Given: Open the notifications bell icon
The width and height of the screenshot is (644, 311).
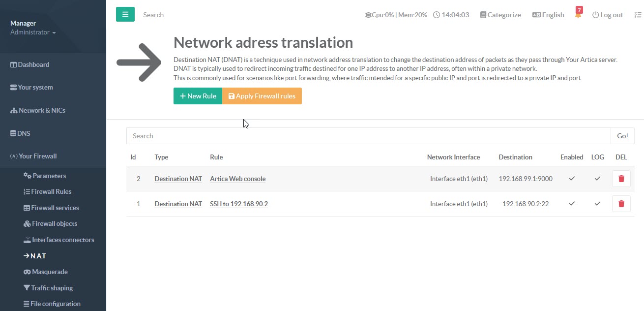Looking at the screenshot, I should tap(578, 15).
